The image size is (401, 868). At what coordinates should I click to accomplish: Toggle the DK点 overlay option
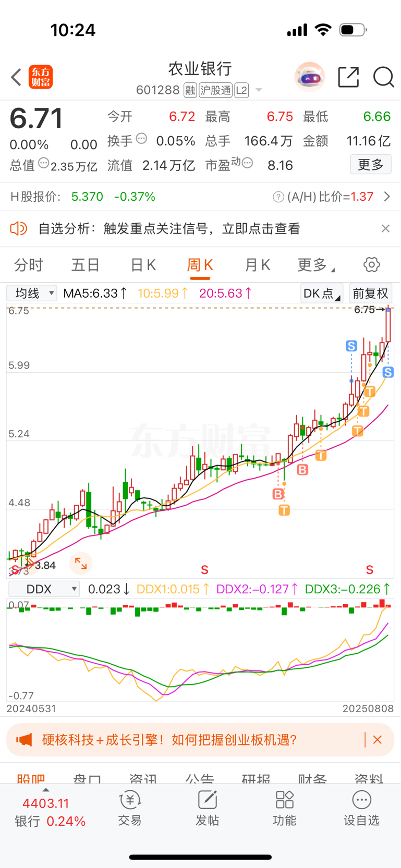click(322, 293)
